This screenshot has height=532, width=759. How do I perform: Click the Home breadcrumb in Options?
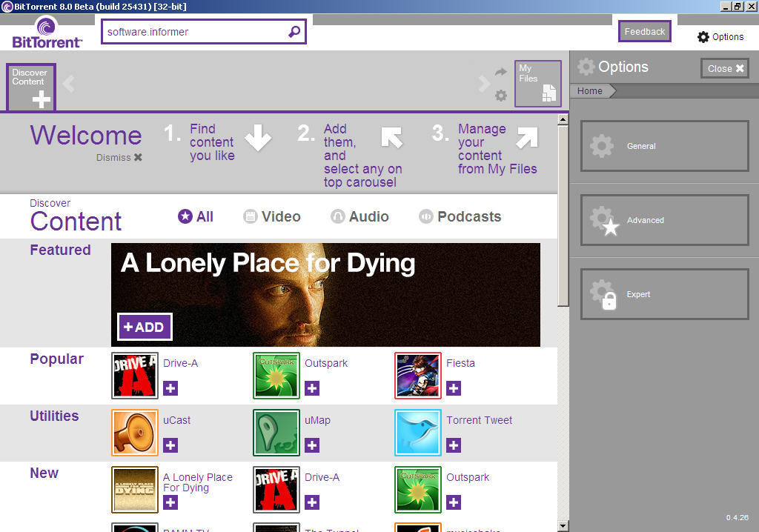[590, 91]
